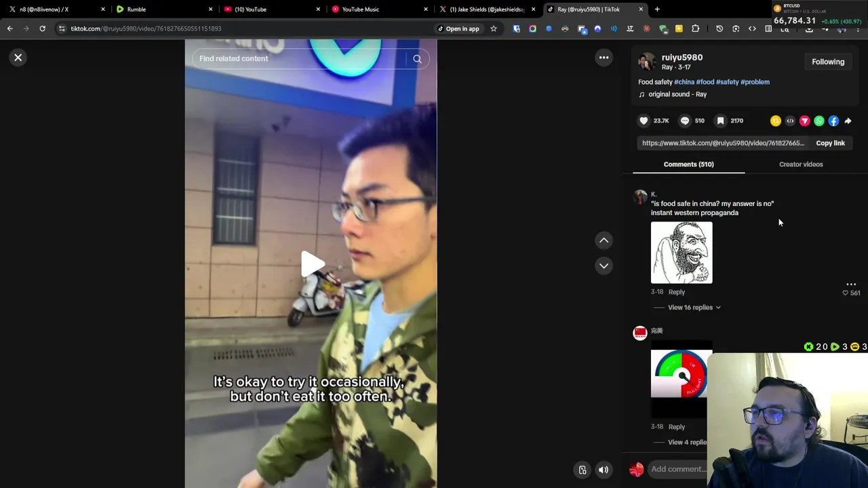Save video with bookmark icon

(721, 121)
